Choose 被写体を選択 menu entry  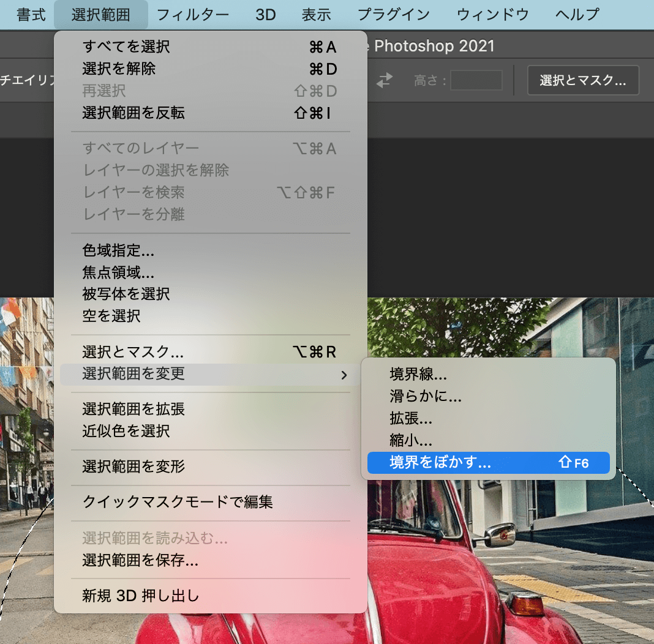coord(210,294)
